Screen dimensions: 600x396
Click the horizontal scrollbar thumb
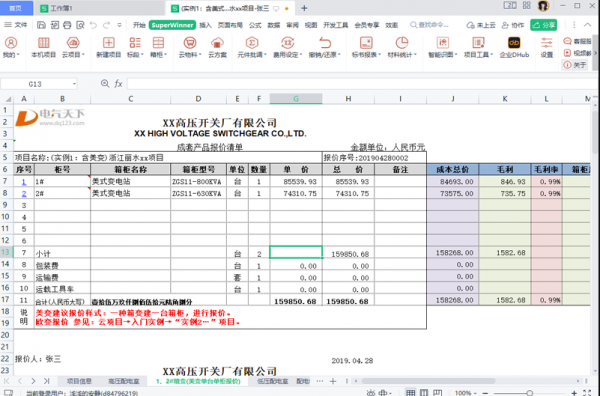pos(429,381)
